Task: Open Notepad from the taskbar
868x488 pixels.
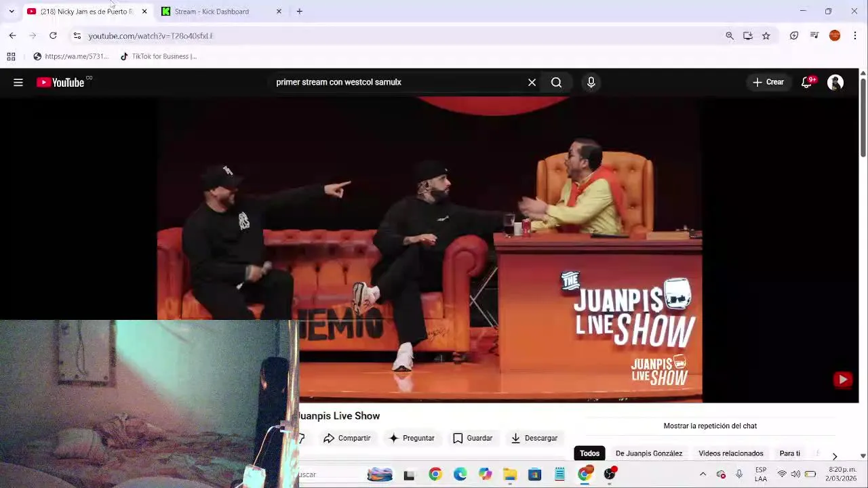Action: (x=559, y=474)
